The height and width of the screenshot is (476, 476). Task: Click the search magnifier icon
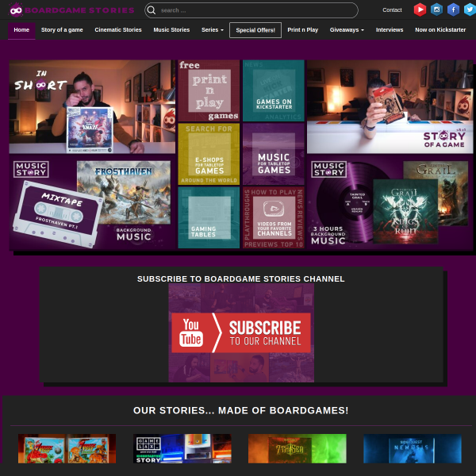[152, 10]
